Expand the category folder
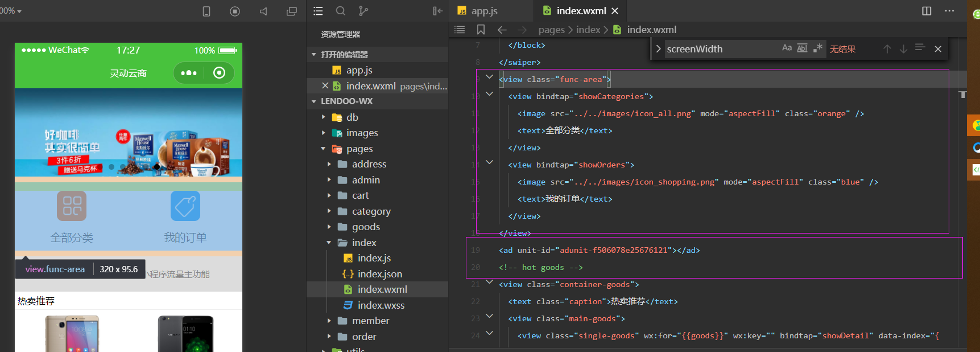Image resolution: width=980 pixels, height=352 pixels. 329,211
